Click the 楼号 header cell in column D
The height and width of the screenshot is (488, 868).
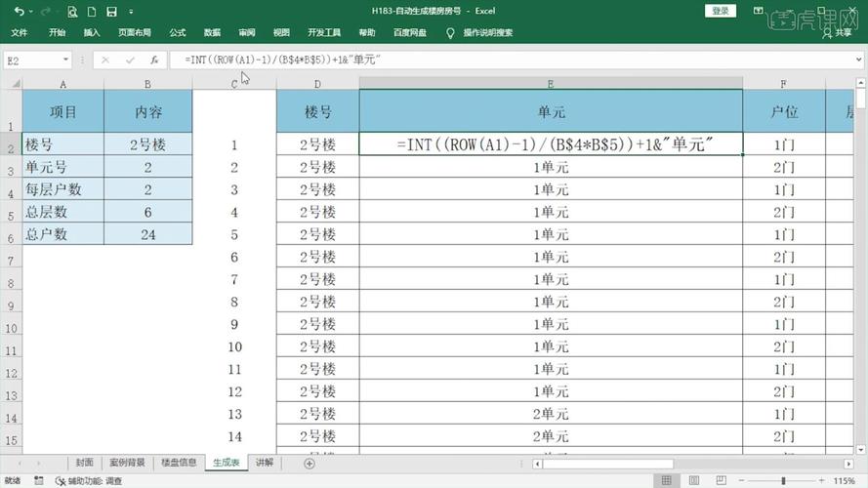317,112
